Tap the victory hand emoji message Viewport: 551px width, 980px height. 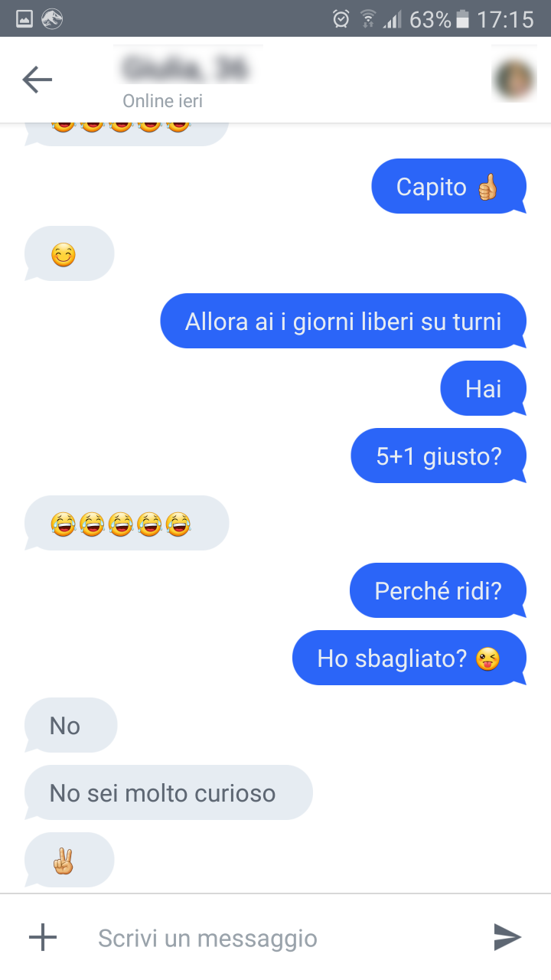tap(69, 860)
